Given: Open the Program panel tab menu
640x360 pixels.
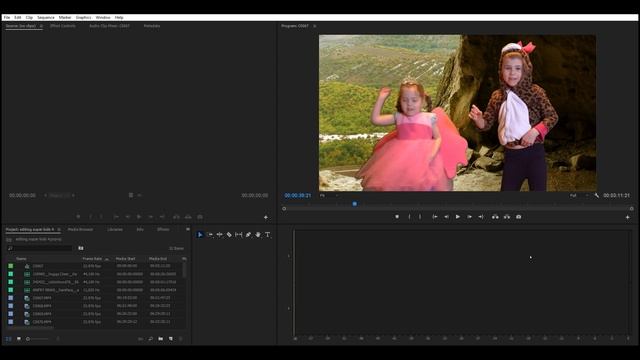Looking at the screenshot, I should [314, 26].
